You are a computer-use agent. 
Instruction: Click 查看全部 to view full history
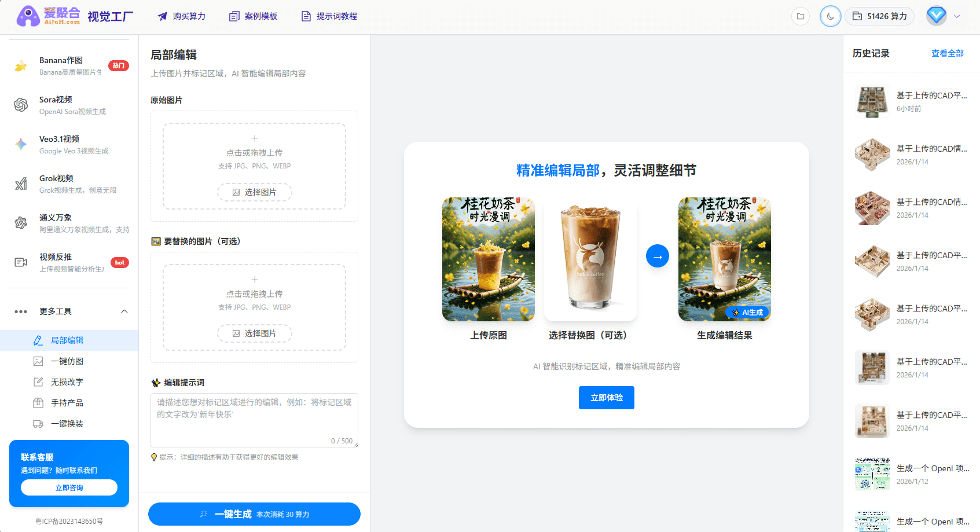pyautogui.click(x=948, y=53)
